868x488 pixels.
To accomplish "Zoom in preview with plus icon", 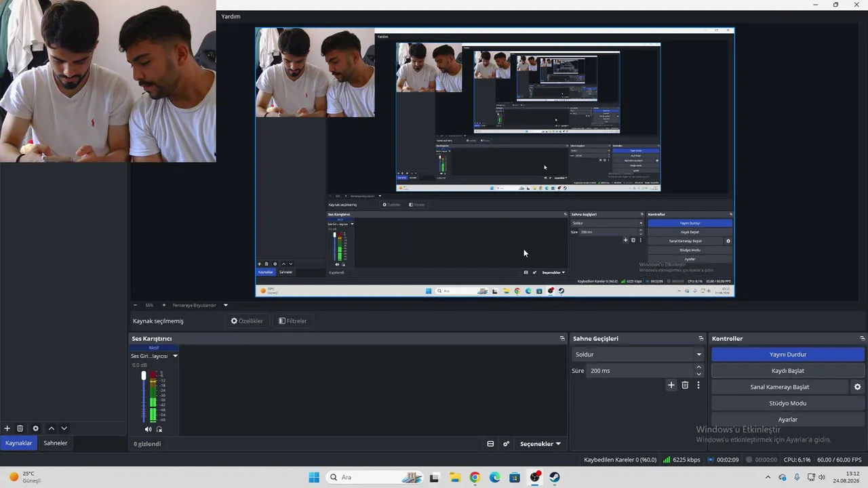I will (x=163, y=305).
